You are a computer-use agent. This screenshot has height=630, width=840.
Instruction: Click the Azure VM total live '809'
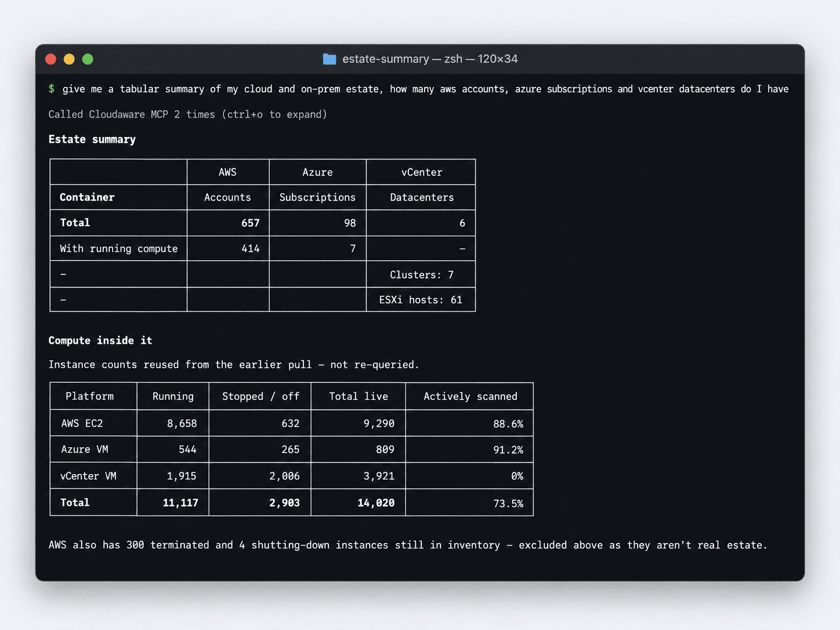point(385,450)
